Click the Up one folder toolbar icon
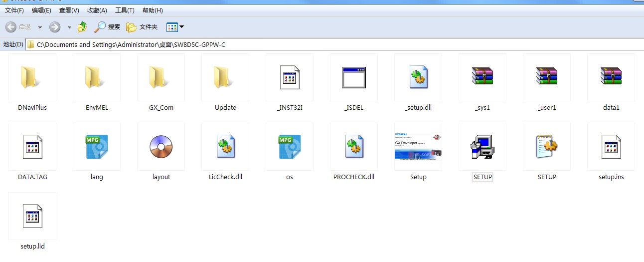644x262 pixels. click(82, 27)
